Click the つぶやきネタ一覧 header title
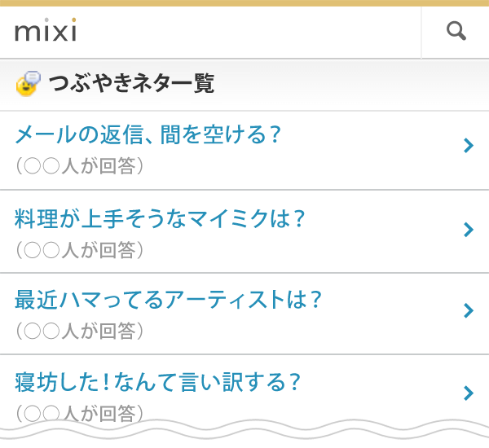The height and width of the screenshot is (448, 489). [131, 83]
